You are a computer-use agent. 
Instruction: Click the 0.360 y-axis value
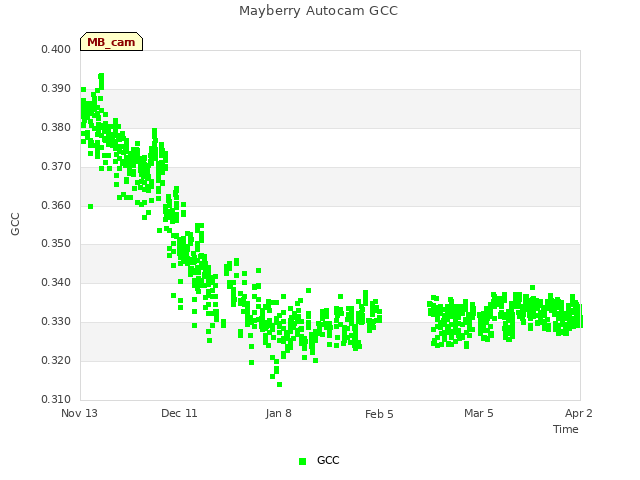point(56,205)
